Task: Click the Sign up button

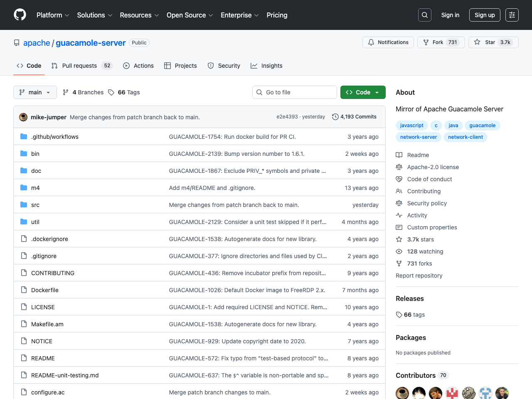Action: 485,15
